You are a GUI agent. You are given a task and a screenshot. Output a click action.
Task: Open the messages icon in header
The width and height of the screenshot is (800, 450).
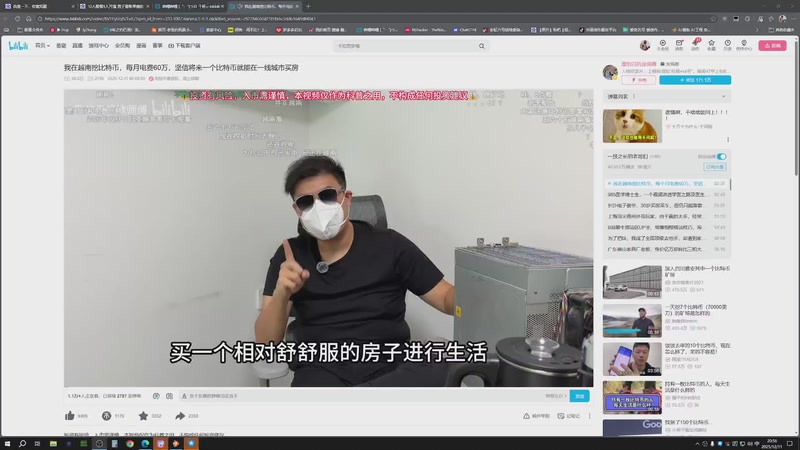[x=679, y=45]
